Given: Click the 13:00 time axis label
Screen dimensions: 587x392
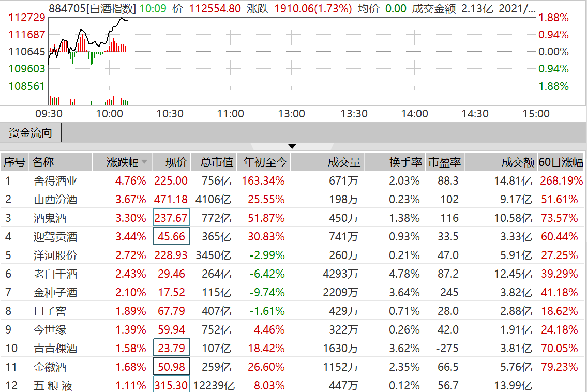Looking at the screenshot, I should 291,114.
